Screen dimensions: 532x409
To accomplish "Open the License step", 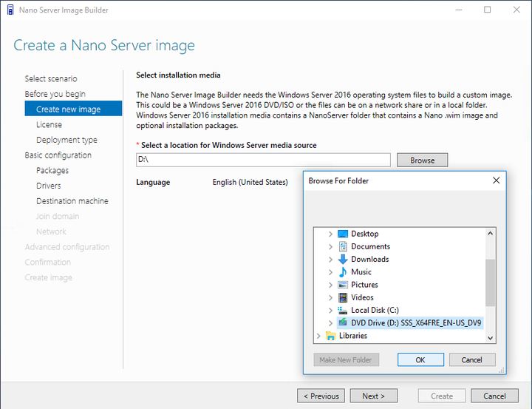I will [x=50, y=125].
